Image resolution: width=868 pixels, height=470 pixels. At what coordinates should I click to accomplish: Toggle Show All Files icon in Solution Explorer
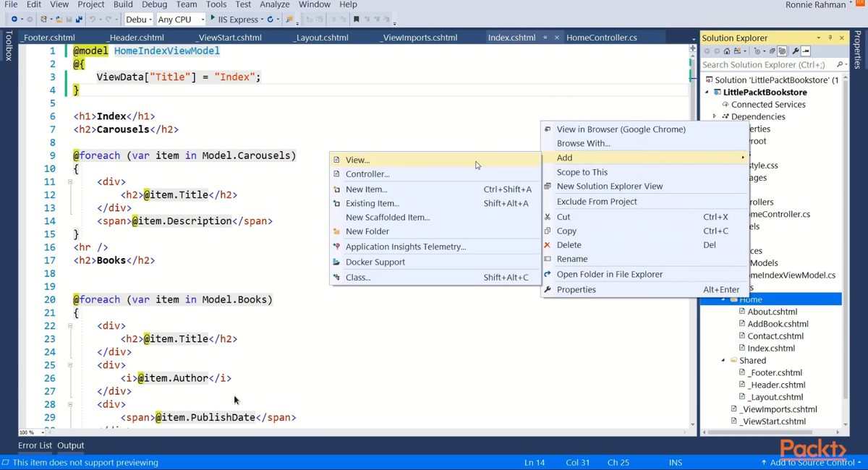(782, 51)
